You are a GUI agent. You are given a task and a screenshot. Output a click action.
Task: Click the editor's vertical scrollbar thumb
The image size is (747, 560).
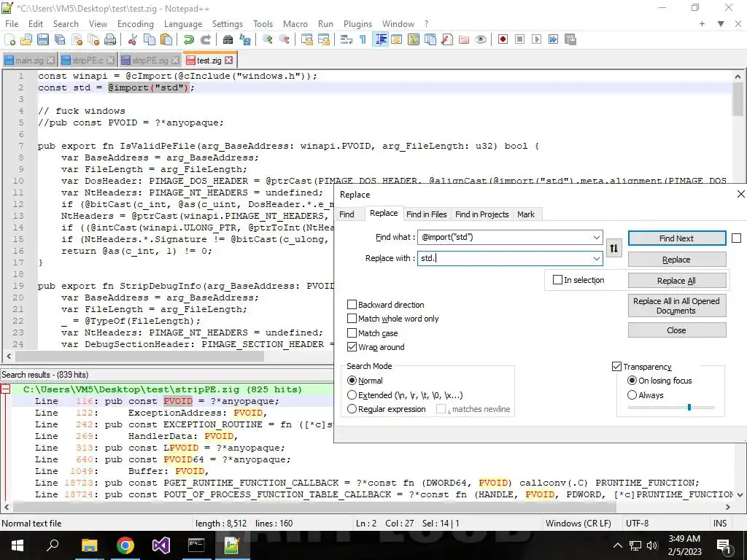pos(738,98)
